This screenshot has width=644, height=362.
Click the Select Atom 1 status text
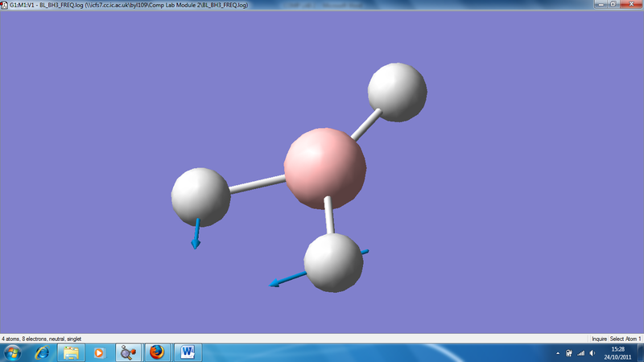click(625, 339)
